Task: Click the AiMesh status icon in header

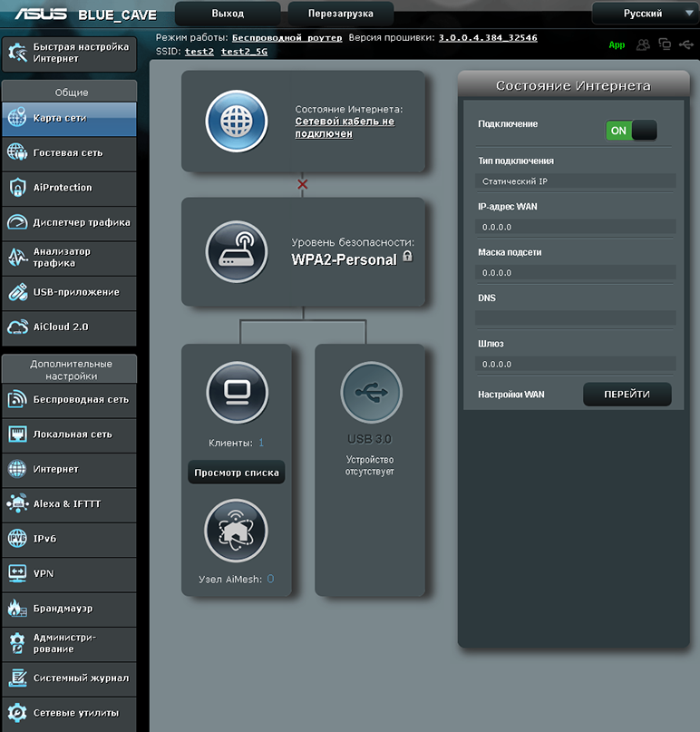Action: [665, 44]
